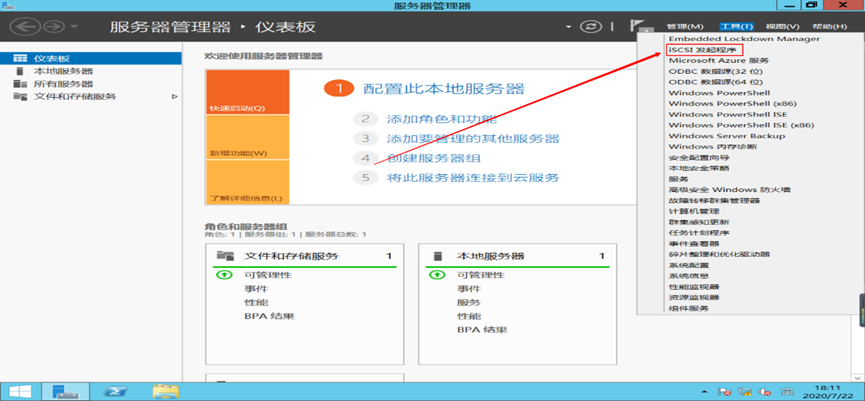Click 事件 in the 文件和存储服务 tile
The image size is (865, 401).
pos(255,288)
